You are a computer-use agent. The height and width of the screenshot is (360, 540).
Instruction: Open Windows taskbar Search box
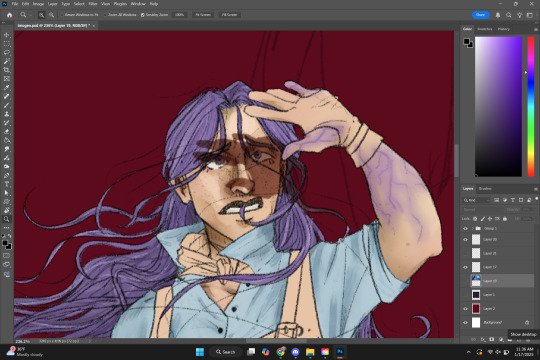pos(226,352)
